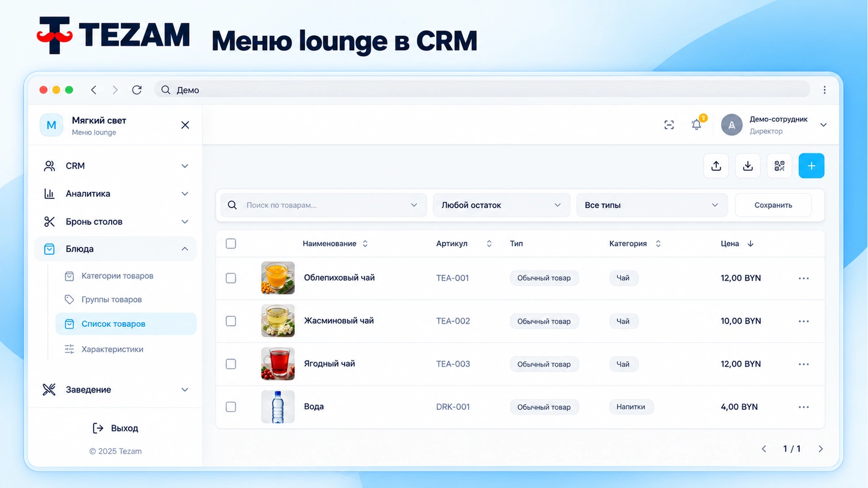Sort table by Наименование column
868x488 pixels.
[x=335, y=243]
